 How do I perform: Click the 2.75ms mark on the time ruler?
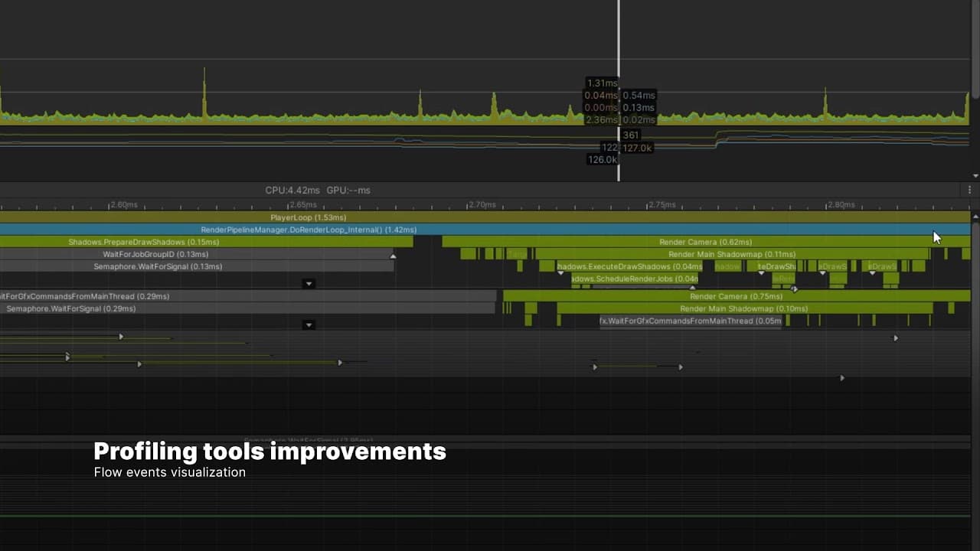pos(661,205)
